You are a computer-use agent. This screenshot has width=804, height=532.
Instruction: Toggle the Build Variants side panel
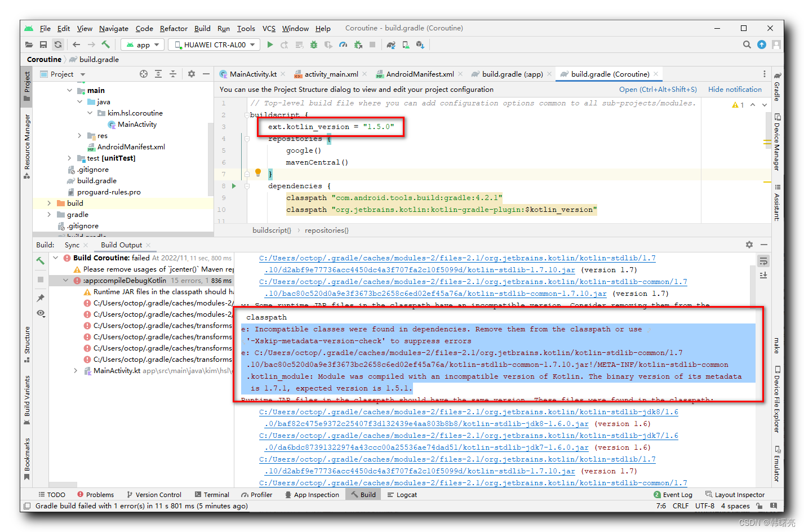pyautogui.click(x=26, y=400)
